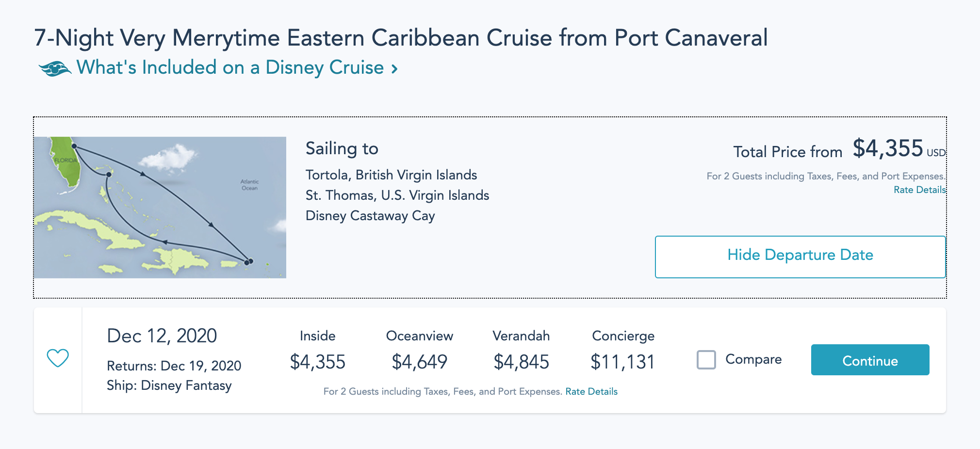Select the Inside stateroom price $4,355

tap(318, 362)
